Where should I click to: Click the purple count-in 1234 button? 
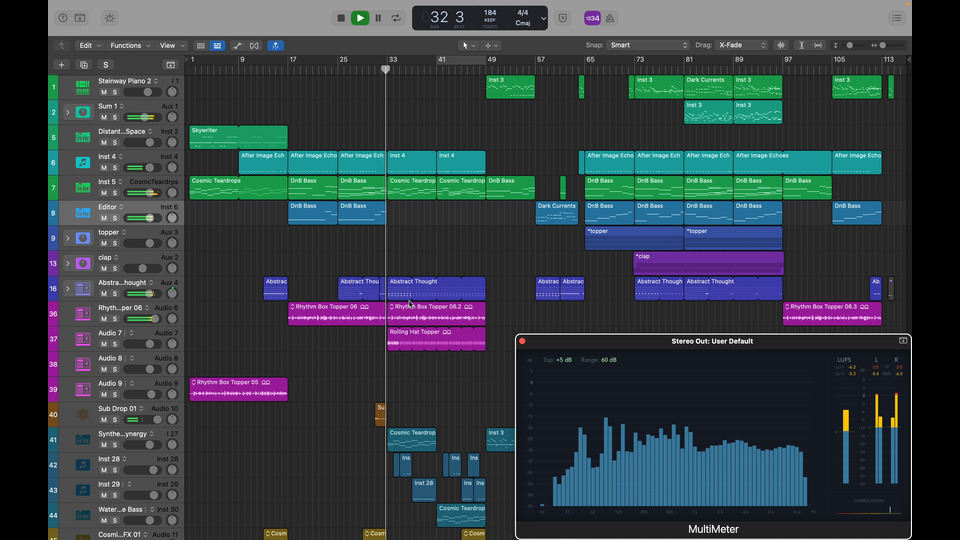click(592, 18)
